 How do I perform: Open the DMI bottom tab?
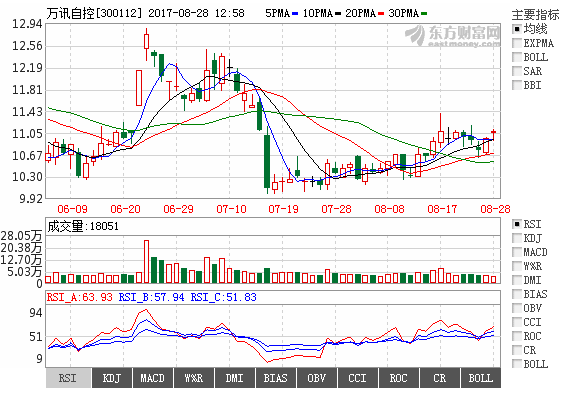click(235, 378)
